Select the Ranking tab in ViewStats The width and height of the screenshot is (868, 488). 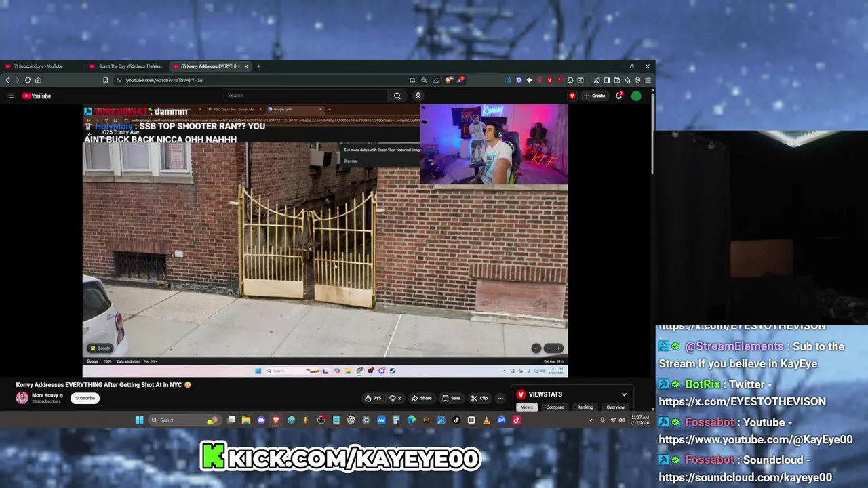pos(585,407)
